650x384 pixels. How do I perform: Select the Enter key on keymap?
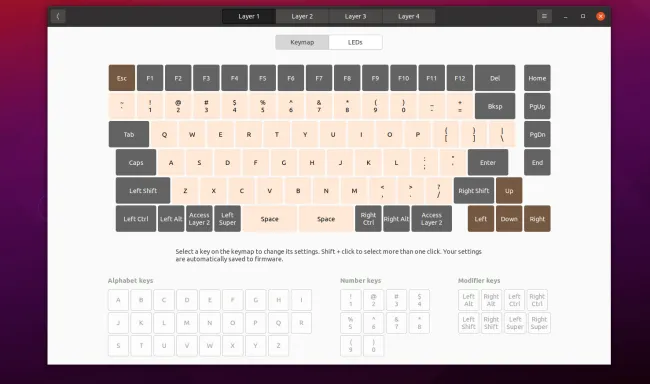point(488,163)
